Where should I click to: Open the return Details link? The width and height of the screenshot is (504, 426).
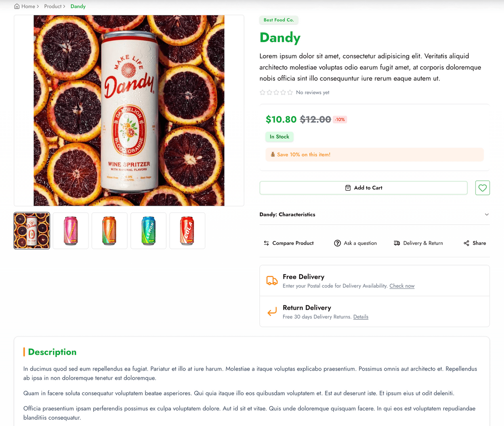point(361,317)
